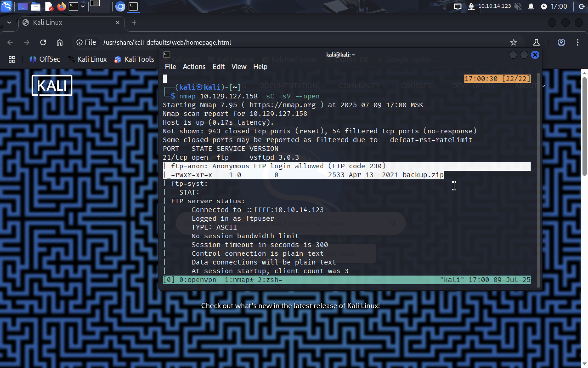Screen dimensions: 588x368
Task: Click the browser page vertical scrollbar
Action: 584,126
